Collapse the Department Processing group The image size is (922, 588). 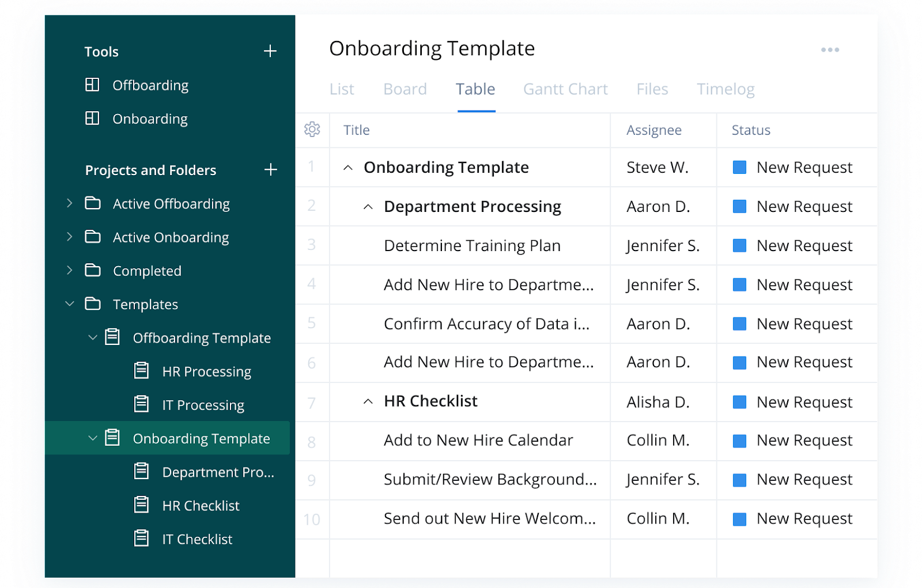368,206
